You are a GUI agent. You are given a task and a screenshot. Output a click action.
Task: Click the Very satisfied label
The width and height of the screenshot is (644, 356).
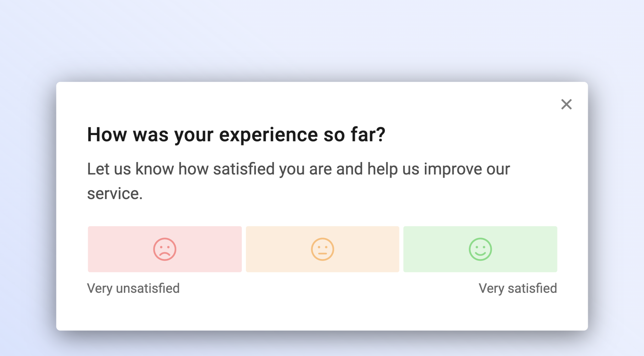[518, 288]
